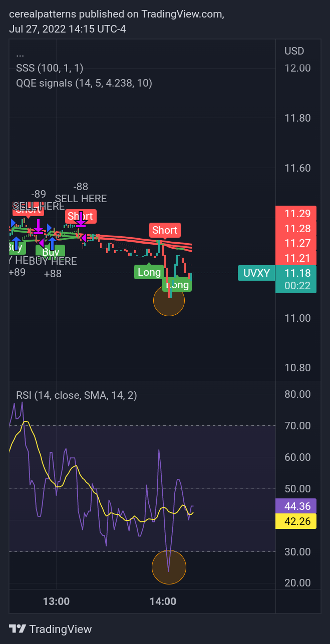Click the USD currency label
Viewport: 330px width, 644px height.
click(294, 51)
